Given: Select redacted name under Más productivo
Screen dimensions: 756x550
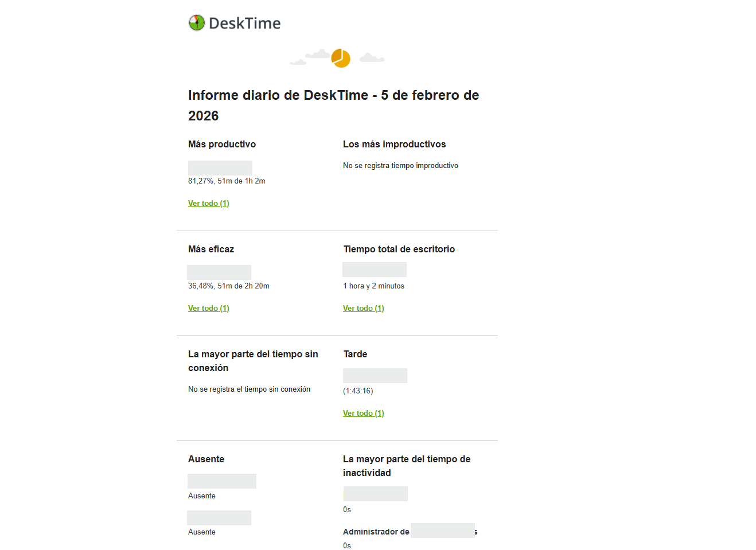Looking at the screenshot, I should point(220,168).
